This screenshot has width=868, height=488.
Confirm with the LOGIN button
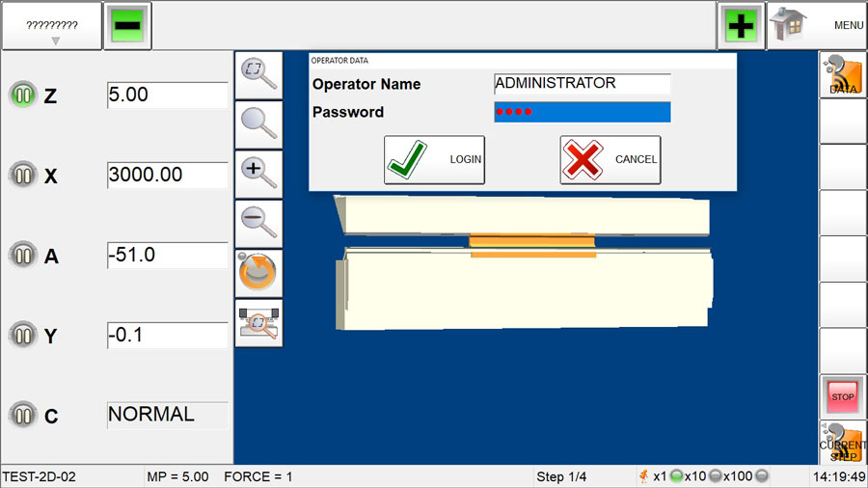coord(434,159)
